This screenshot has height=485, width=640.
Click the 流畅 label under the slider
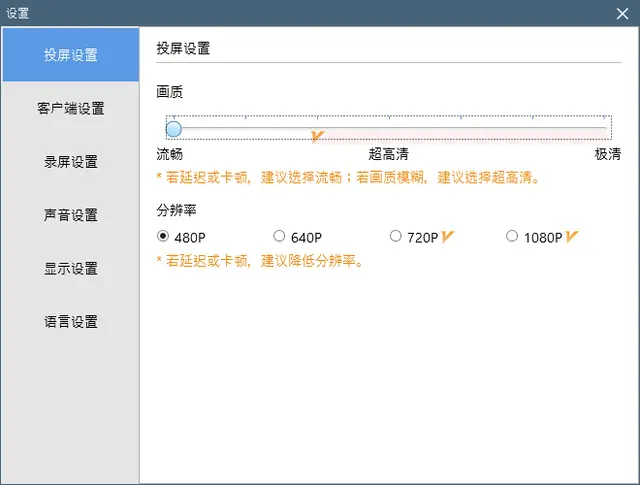pyautogui.click(x=169, y=154)
